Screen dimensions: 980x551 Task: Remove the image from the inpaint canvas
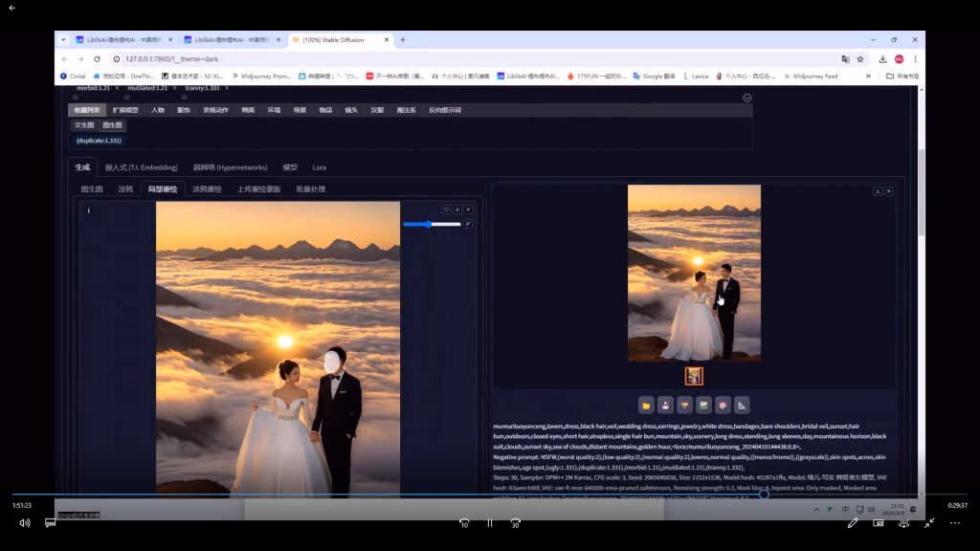[x=469, y=209]
